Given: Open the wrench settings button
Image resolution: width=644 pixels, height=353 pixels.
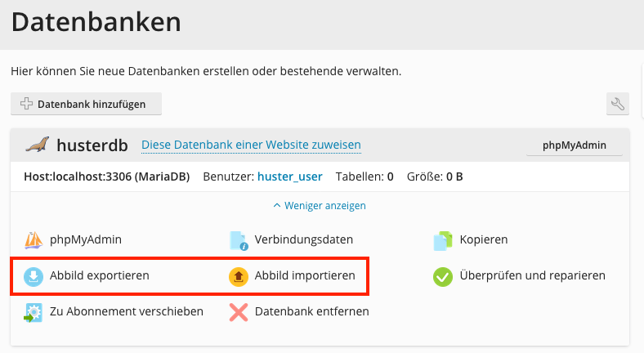Looking at the screenshot, I should 618,104.
